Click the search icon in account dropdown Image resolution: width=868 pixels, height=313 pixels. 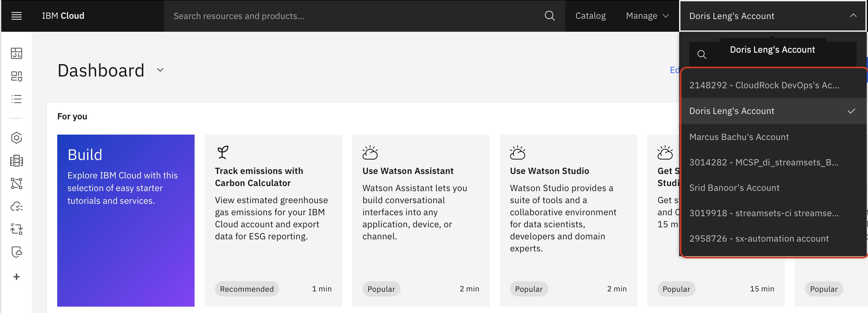(x=702, y=54)
